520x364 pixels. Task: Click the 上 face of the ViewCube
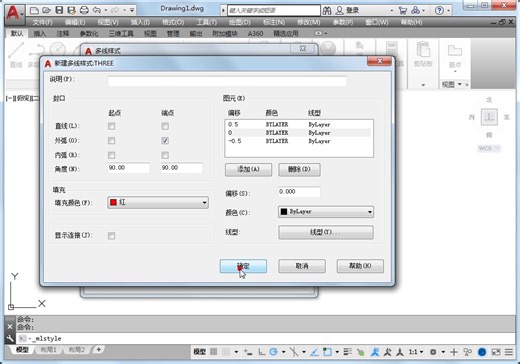pyautogui.click(x=489, y=117)
